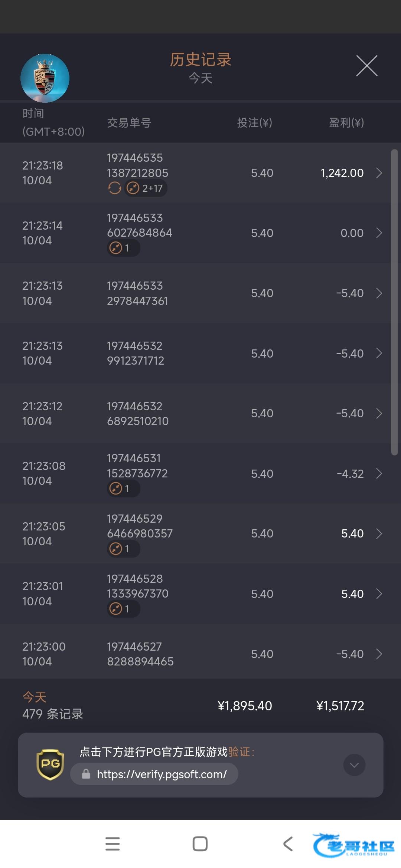
Task: Expand the 1,242.00 profit record details
Action: coord(379,173)
